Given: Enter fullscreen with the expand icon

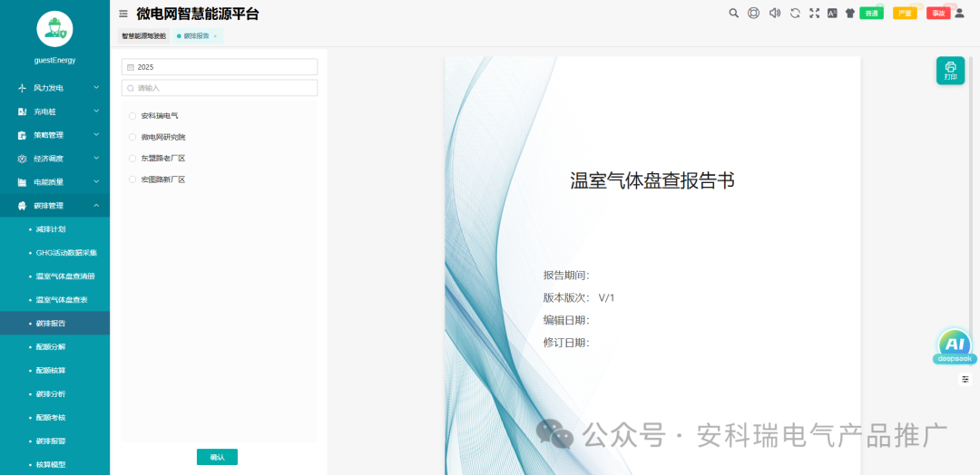Looking at the screenshot, I should pos(814,13).
